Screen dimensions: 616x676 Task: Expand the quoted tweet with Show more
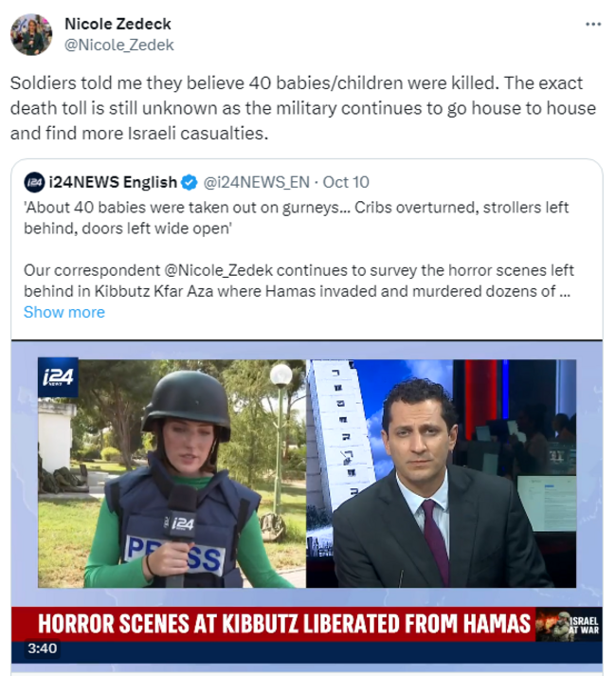click(x=63, y=312)
